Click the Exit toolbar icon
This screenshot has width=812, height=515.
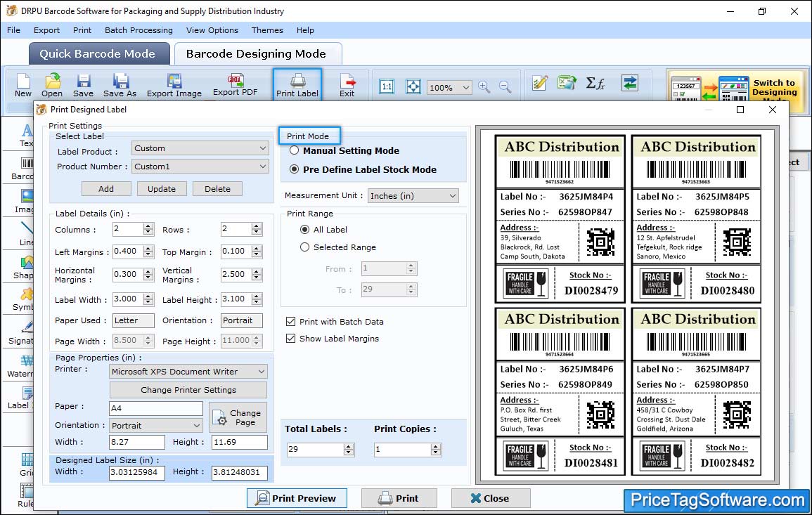[x=347, y=86]
